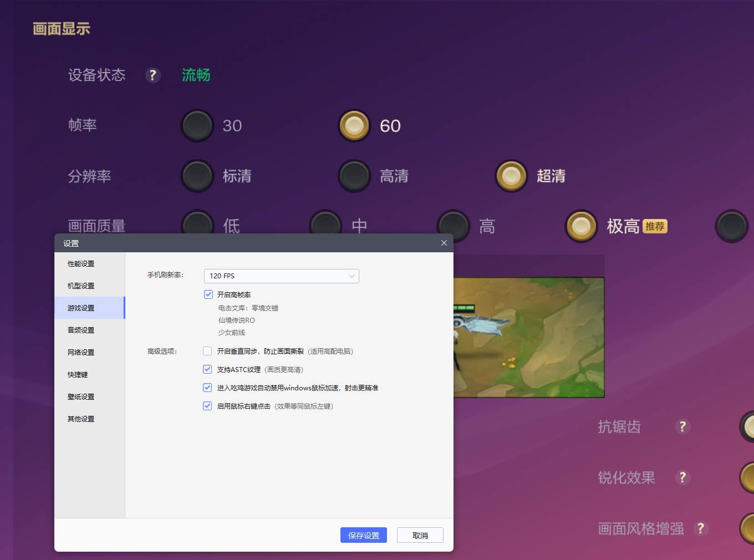Enable 开启垂直同步 vertical sync checkbox
This screenshot has height=560, width=754.
[x=207, y=351]
